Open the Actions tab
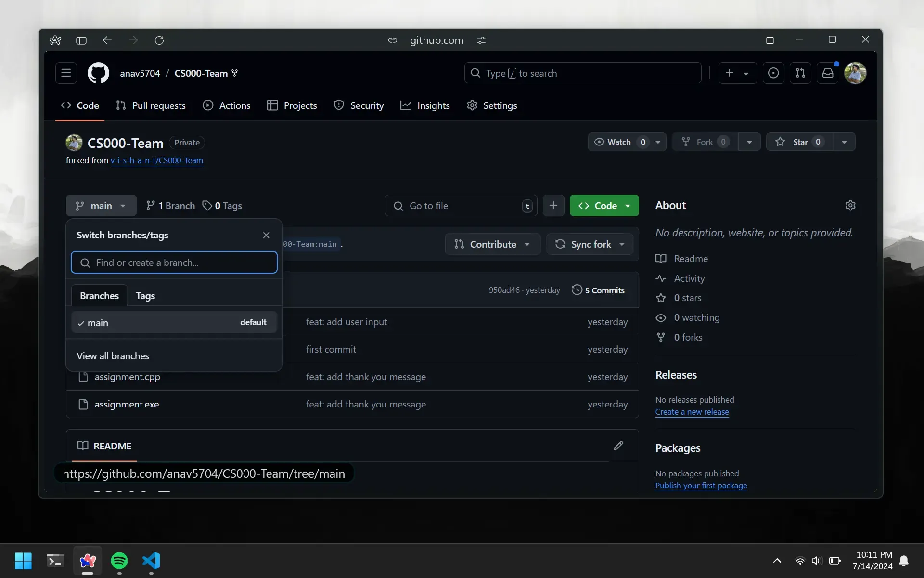The height and width of the screenshot is (578, 924). point(227,105)
